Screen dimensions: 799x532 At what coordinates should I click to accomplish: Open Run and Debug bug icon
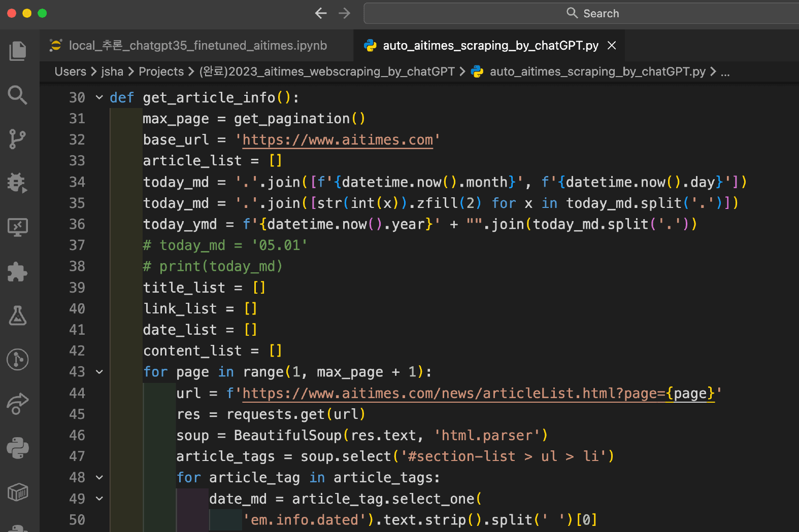click(x=18, y=183)
